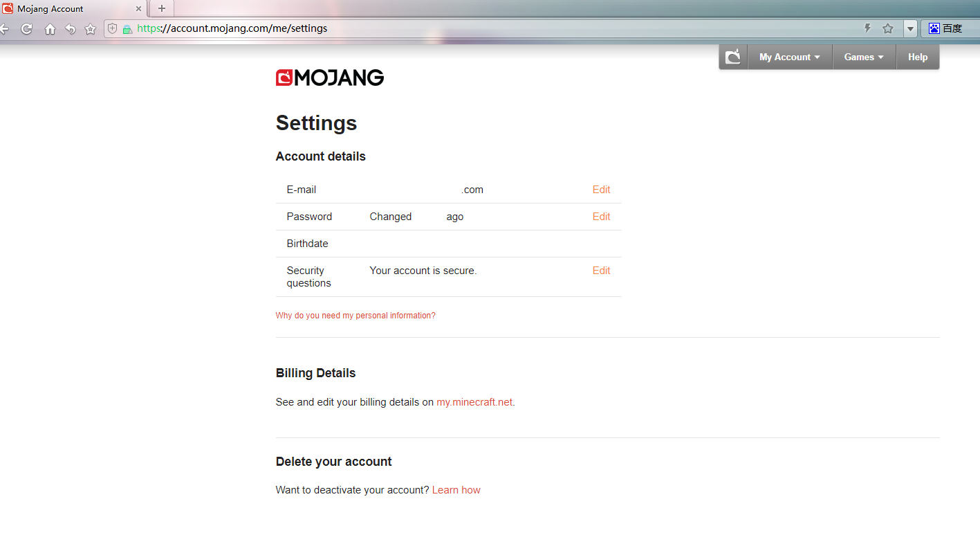Click the red MOJANG logo above Settings
This screenshot has width=980, height=535.
[329, 78]
